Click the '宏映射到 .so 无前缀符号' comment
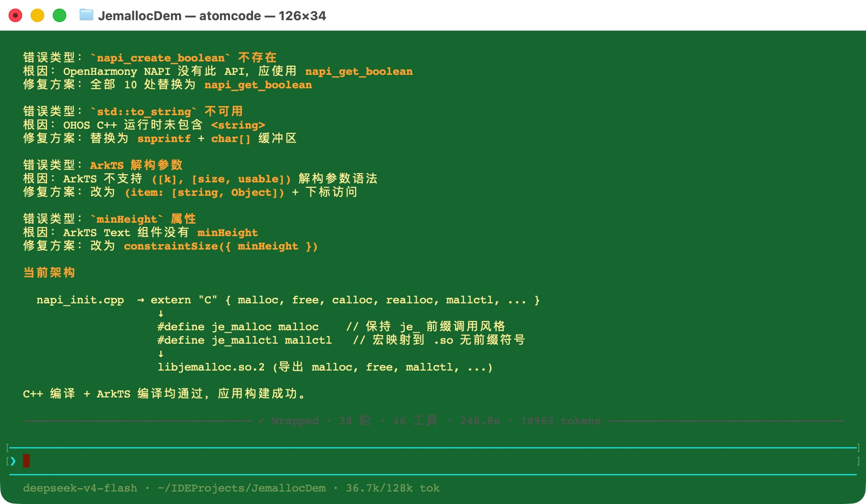 (x=449, y=340)
